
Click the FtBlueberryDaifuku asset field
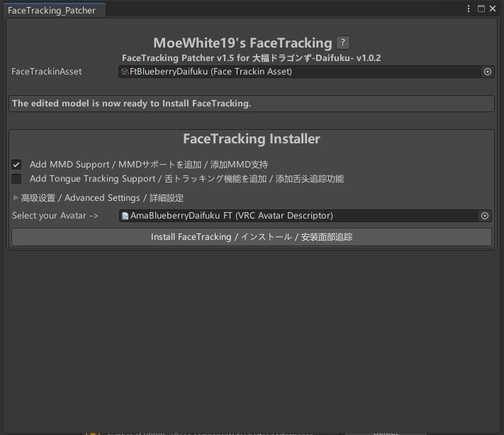click(306, 72)
